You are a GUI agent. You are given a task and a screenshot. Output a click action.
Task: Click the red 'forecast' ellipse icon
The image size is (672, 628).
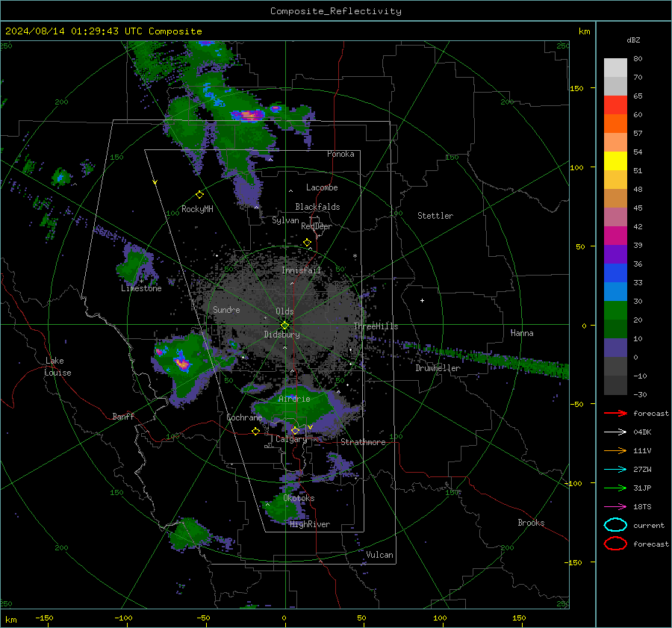[615, 544]
